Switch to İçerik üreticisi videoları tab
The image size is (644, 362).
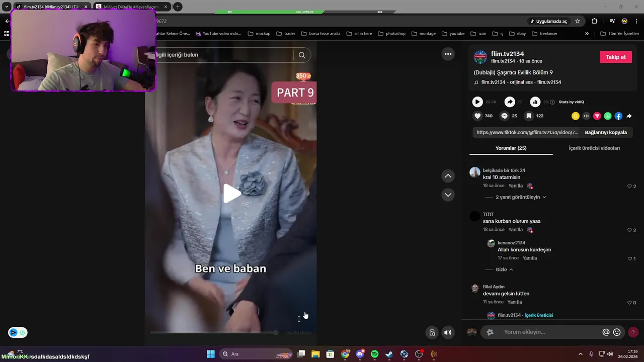pos(594,148)
